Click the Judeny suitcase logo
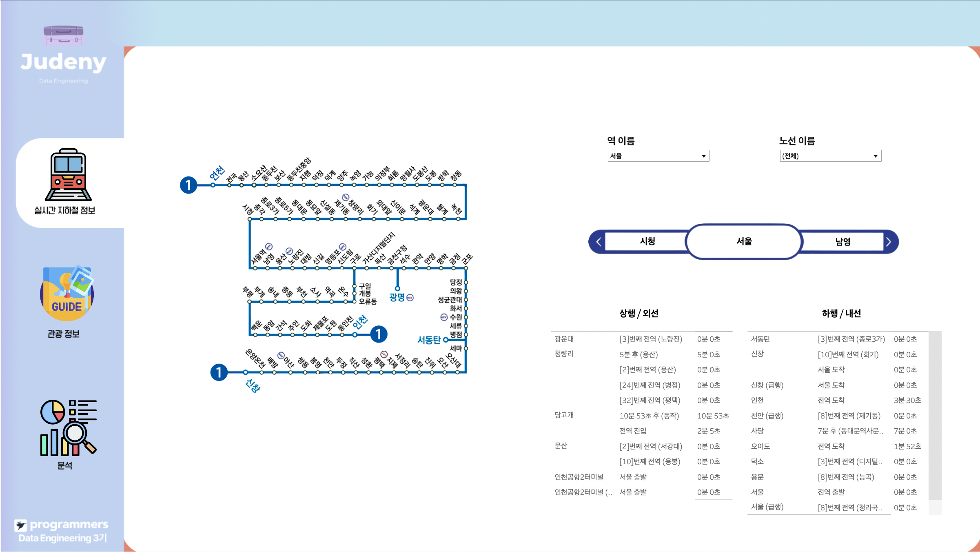Image resolution: width=980 pixels, height=552 pixels. pos(64,35)
